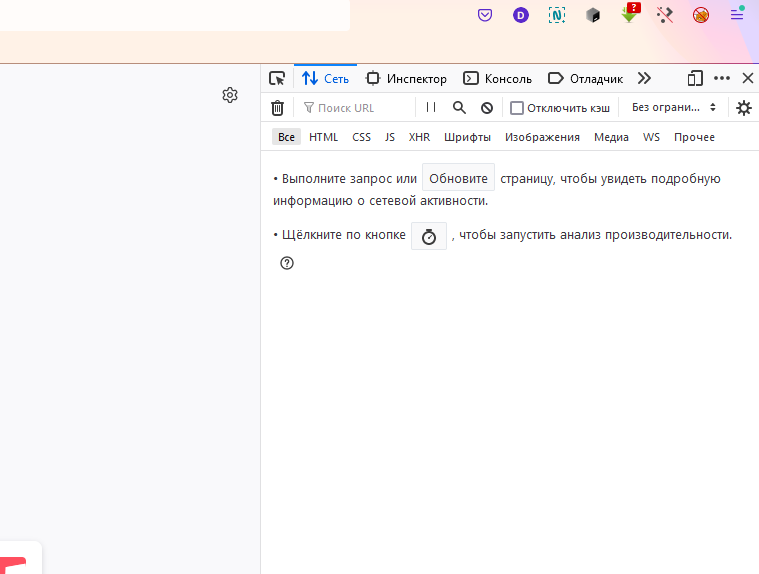The image size is (759, 574).
Task: Open the Firefox hamburger menu
Action: [737, 15]
